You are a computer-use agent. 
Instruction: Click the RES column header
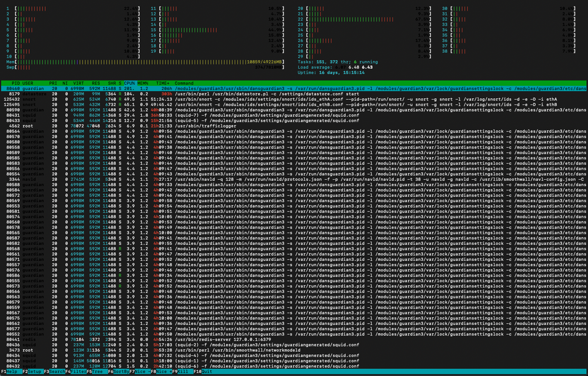pyautogui.click(x=96, y=83)
